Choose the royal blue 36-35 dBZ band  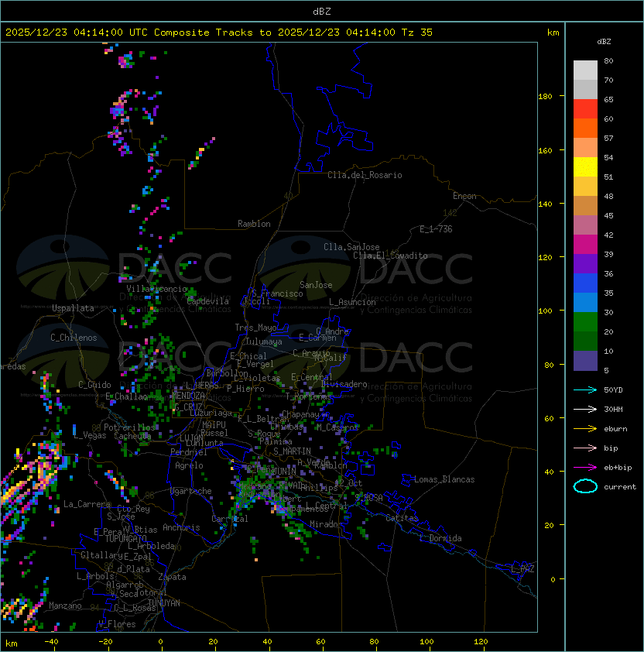coord(585,283)
